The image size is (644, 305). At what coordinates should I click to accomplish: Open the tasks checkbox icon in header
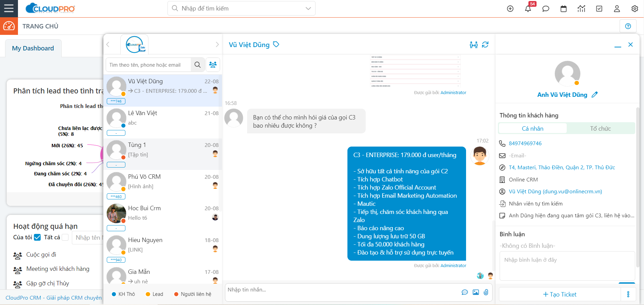point(599,9)
